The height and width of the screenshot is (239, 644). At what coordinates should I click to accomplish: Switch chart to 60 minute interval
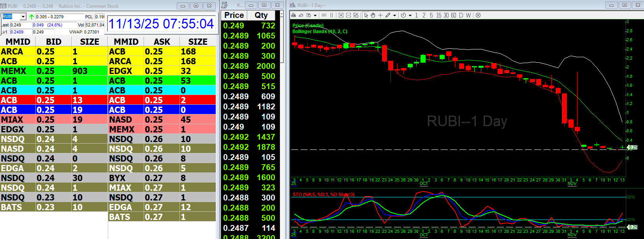click(454, 15)
